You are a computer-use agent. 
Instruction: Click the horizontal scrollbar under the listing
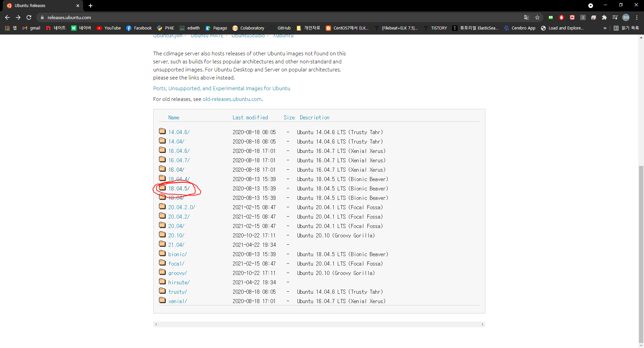tap(319, 324)
